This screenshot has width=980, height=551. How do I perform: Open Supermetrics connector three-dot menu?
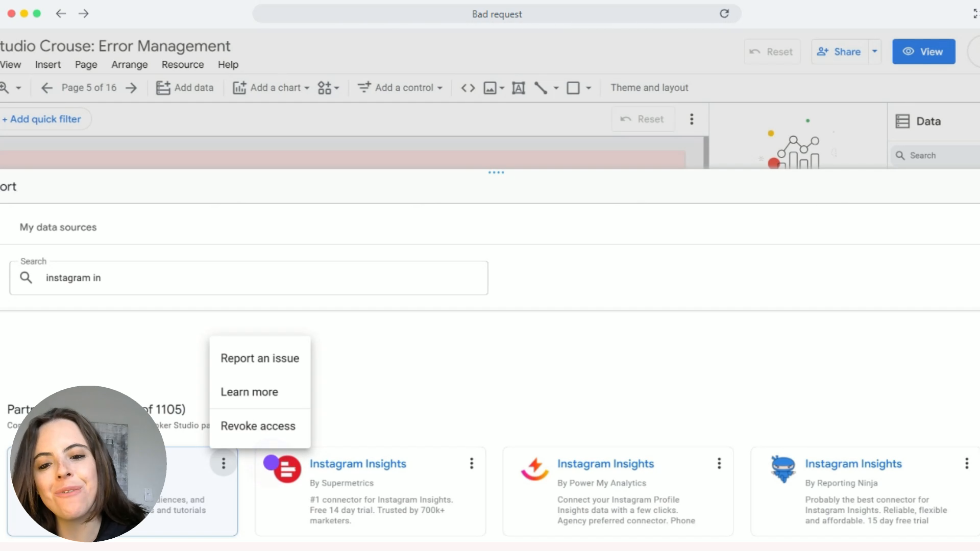tap(471, 463)
